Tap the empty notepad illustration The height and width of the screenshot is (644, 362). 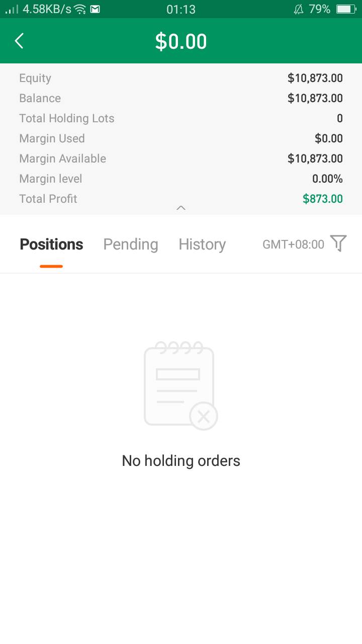coord(180,386)
